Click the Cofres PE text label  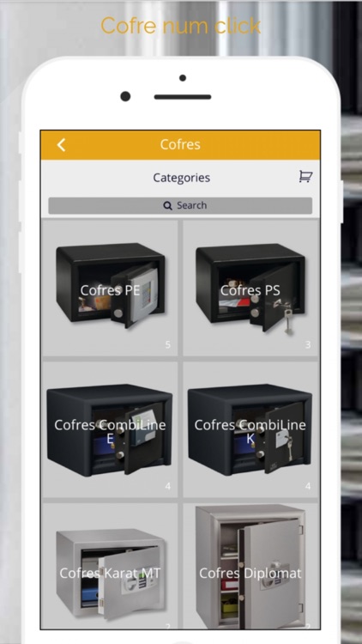[x=110, y=290]
